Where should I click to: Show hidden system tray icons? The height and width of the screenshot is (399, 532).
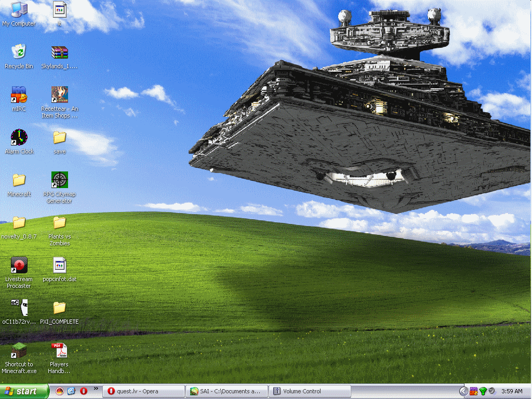(463, 391)
